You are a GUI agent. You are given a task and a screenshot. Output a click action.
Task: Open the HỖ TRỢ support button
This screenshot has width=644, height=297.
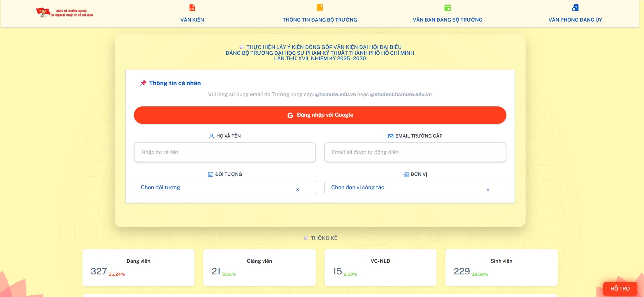[x=620, y=289]
